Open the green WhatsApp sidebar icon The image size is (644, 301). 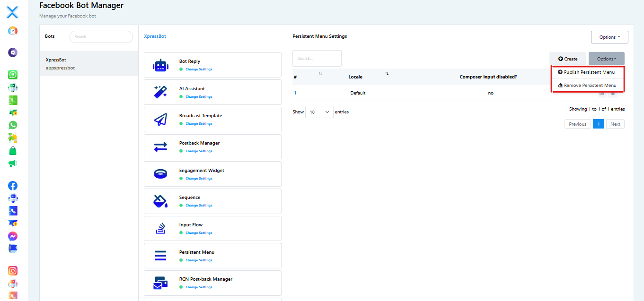click(x=13, y=125)
